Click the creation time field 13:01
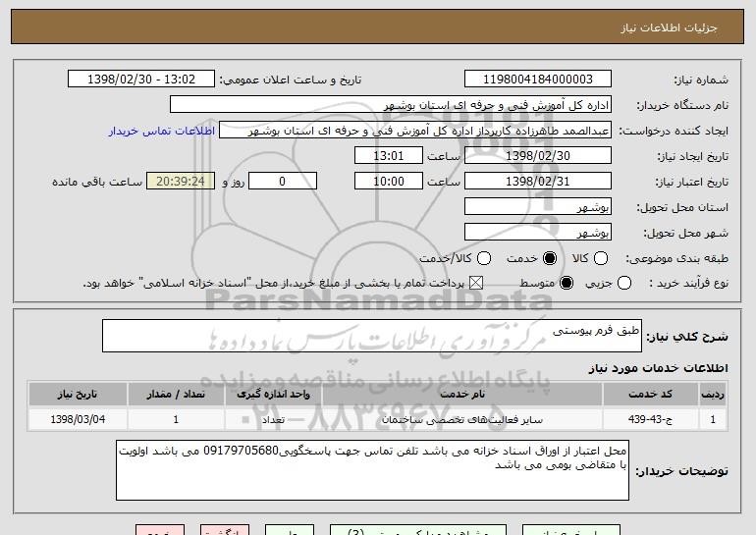 coord(389,156)
